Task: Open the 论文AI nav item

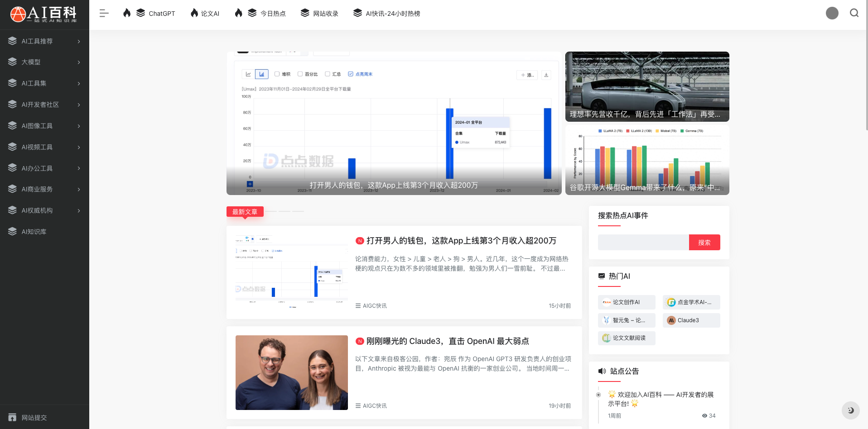Action: point(210,14)
